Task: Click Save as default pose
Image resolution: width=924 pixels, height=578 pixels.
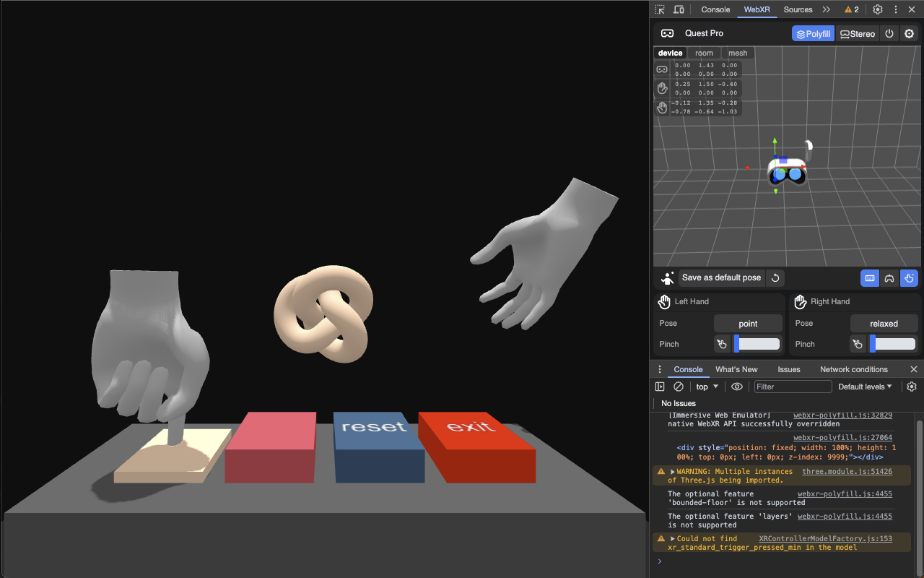Action: point(720,277)
